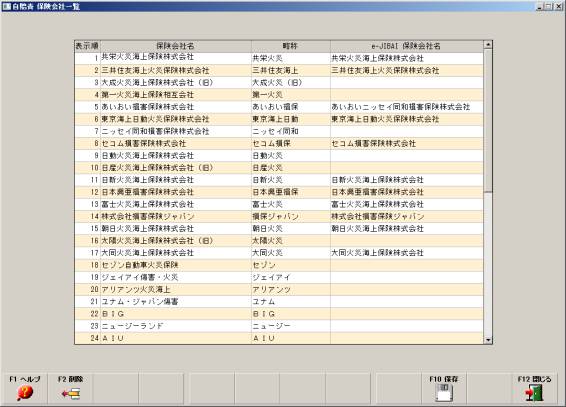Click the 第一火災 abbreviation cell
This screenshot has height=407, width=566.
(291, 95)
